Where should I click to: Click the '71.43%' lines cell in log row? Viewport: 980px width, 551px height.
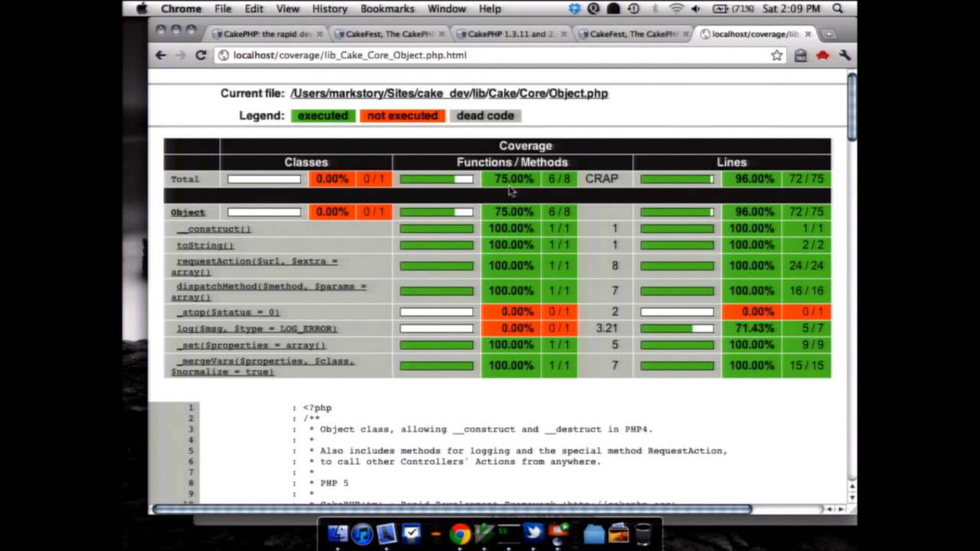(751, 328)
